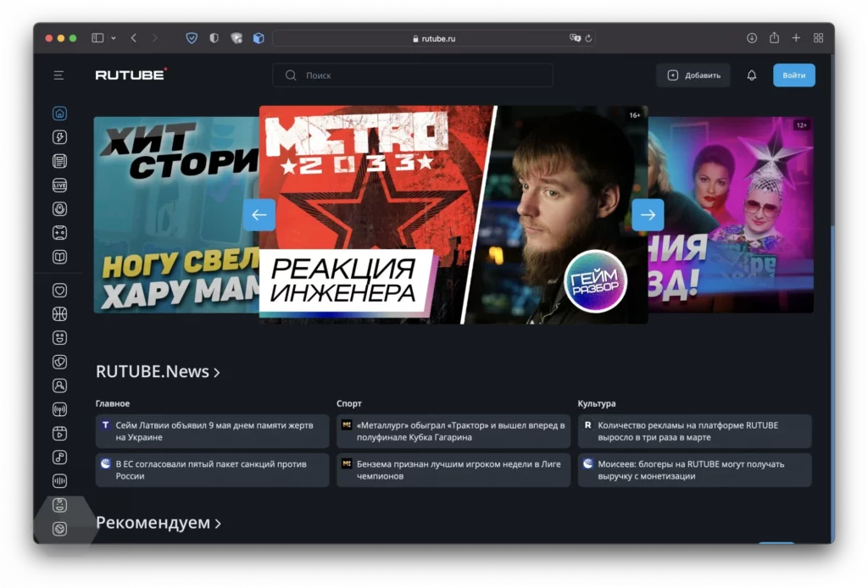Open the video clapper play sidebar icon
The image size is (868, 588).
60,433
